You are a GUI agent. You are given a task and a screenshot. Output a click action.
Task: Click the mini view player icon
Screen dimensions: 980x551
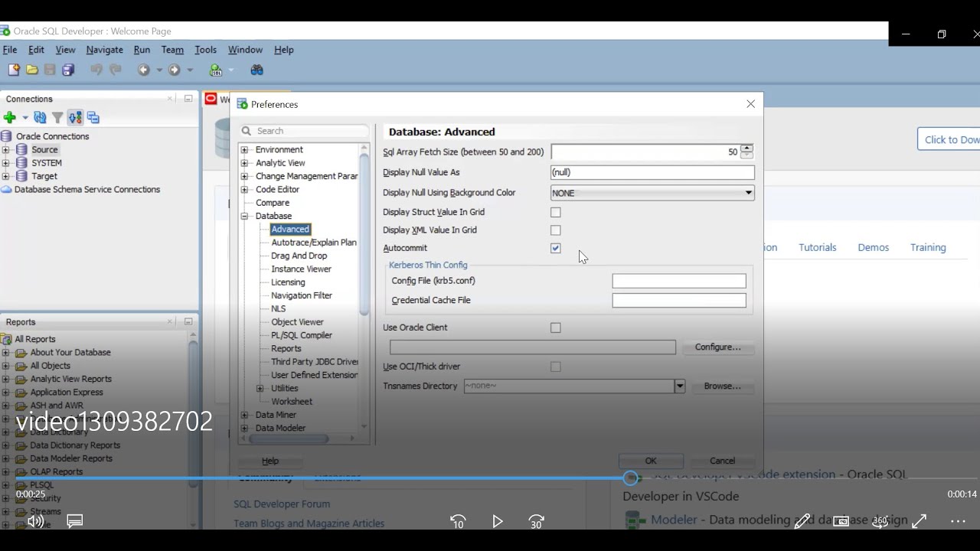(841, 521)
